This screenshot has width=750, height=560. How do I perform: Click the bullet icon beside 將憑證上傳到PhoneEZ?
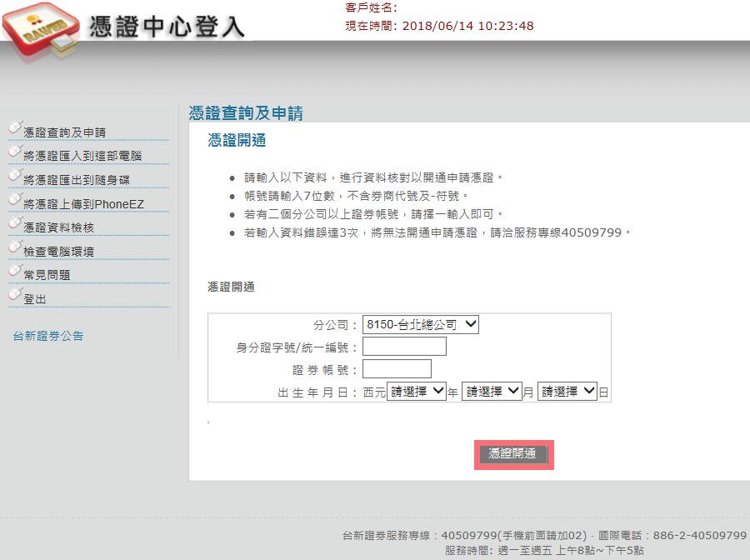coord(15,199)
